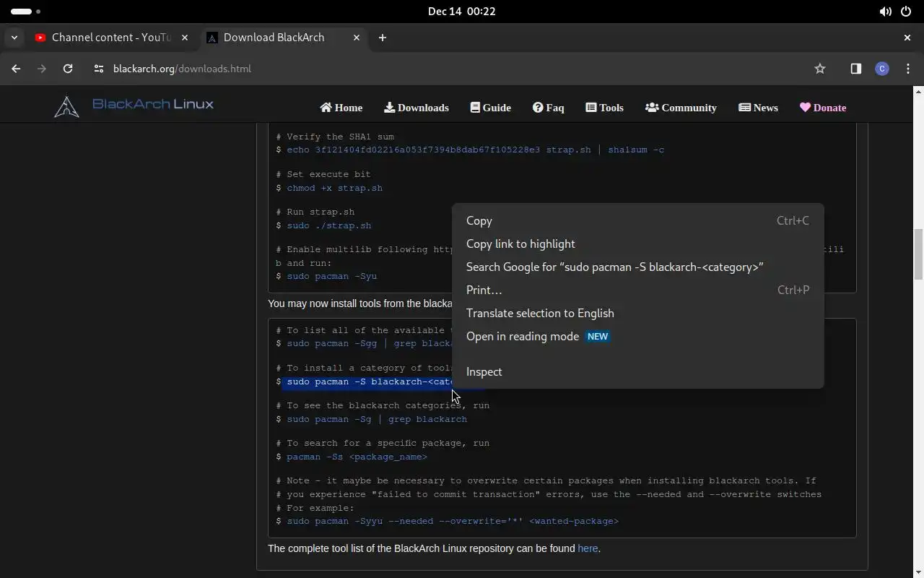Viewport: 924px width, 578px height.
Task: Click the page vertical scrollbar thumb
Action: [x=918, y=254]
